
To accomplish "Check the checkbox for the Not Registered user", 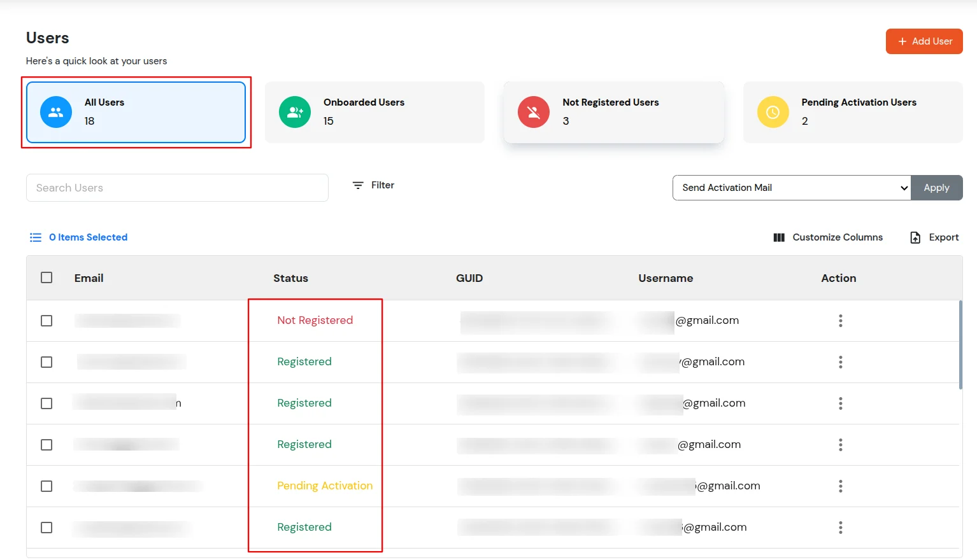I will coord(46,321).
